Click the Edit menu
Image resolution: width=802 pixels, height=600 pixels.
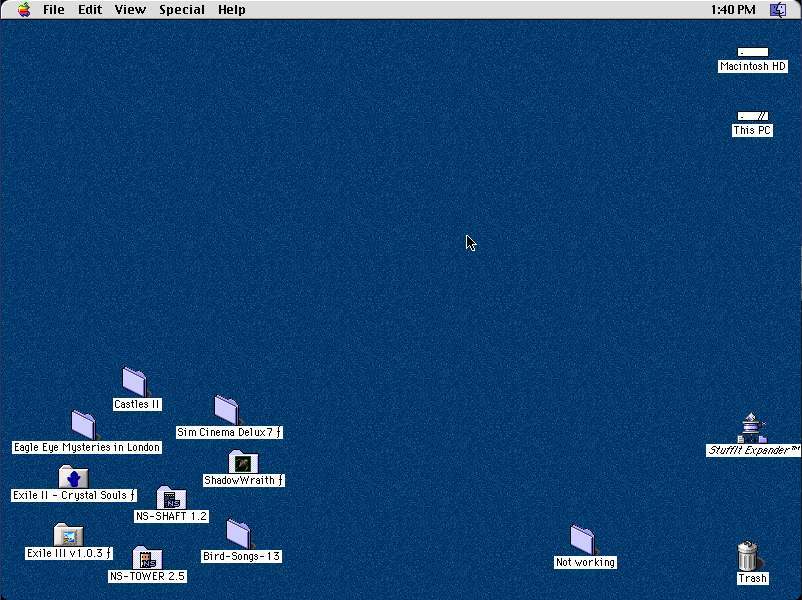coord(90,10)
